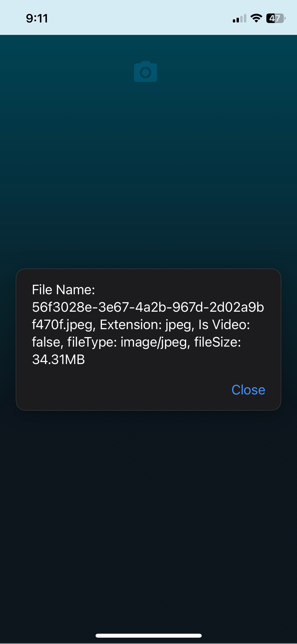This screenshot has height=644, width=297.
Task: Tap the status bar battery percentage
Action: (275, 18)
